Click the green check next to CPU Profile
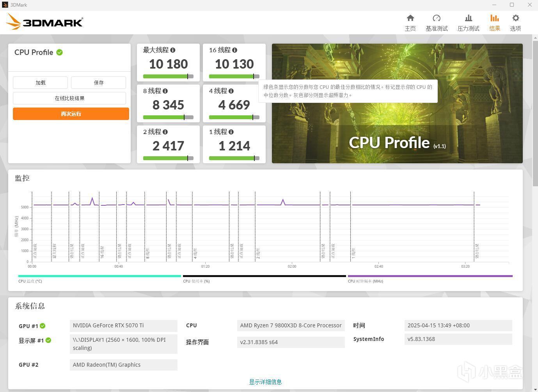Image resolution: width=538 pixels, height=392 pixels. 60,52
